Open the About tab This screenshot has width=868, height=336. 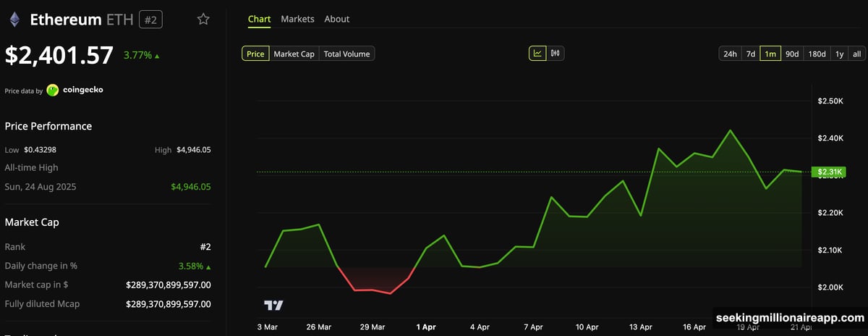(x=337, y=19)
